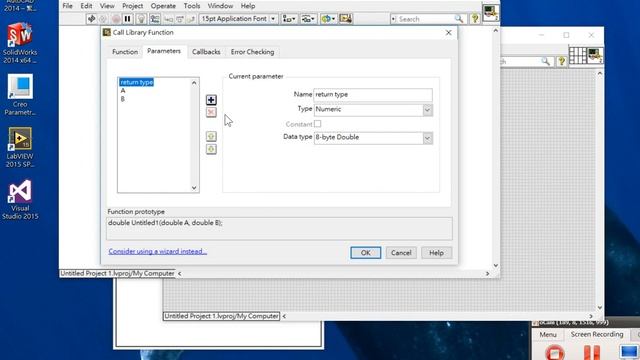The image size is (640, 360).
Task: Open the Tools menu
Action: pos(192,6)
